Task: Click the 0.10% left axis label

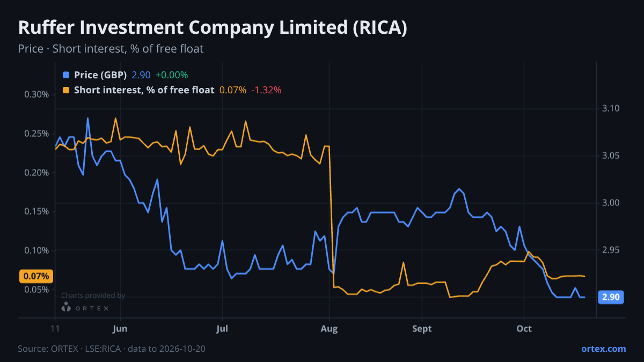Action: 37,250
